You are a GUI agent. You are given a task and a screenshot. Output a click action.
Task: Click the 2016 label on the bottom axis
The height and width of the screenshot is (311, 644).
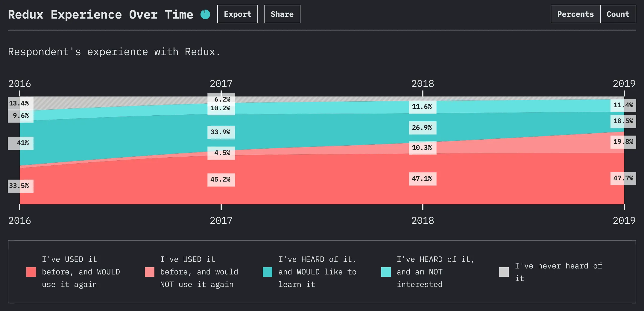coord(20,221)
